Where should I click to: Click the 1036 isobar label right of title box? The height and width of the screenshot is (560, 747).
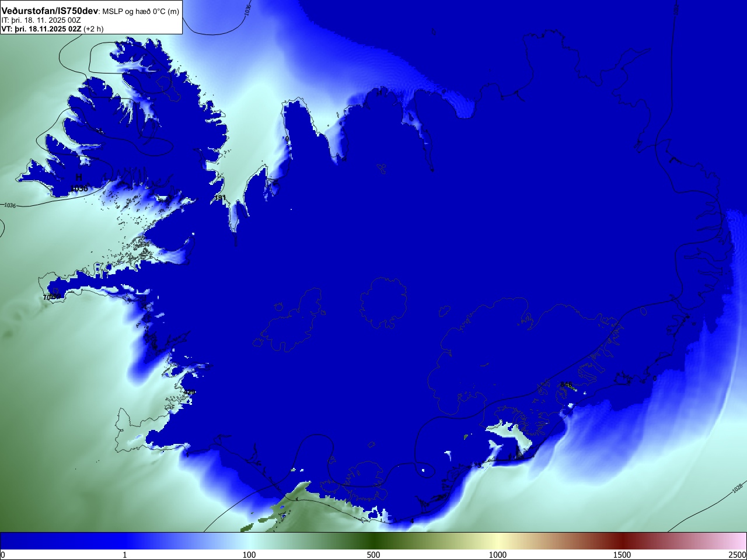coord(248,9)
